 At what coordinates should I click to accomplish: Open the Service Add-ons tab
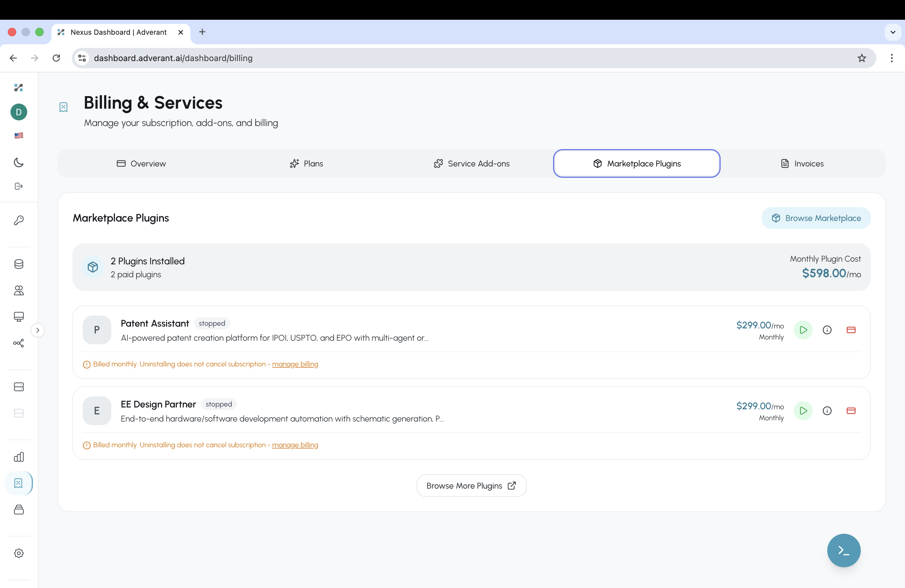(x=471, y=163)
